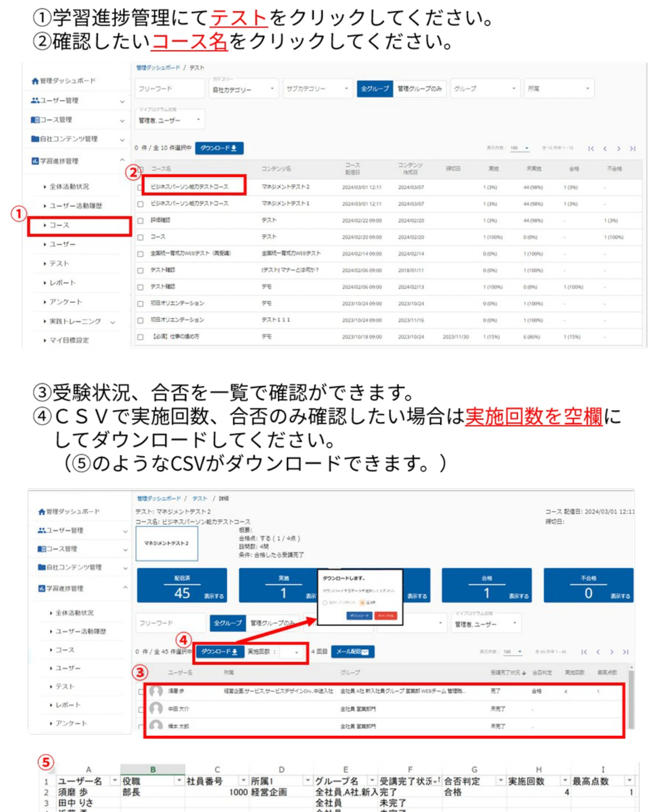Viewport: 659px width, 812px height.
Task: Check the box for the 【必須】仕事の進め方 row
Action: point(140,337)
